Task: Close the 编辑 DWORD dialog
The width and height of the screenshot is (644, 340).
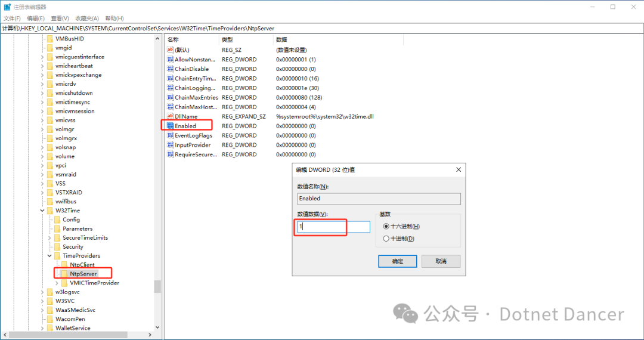Action: click(x=459, y=169)
